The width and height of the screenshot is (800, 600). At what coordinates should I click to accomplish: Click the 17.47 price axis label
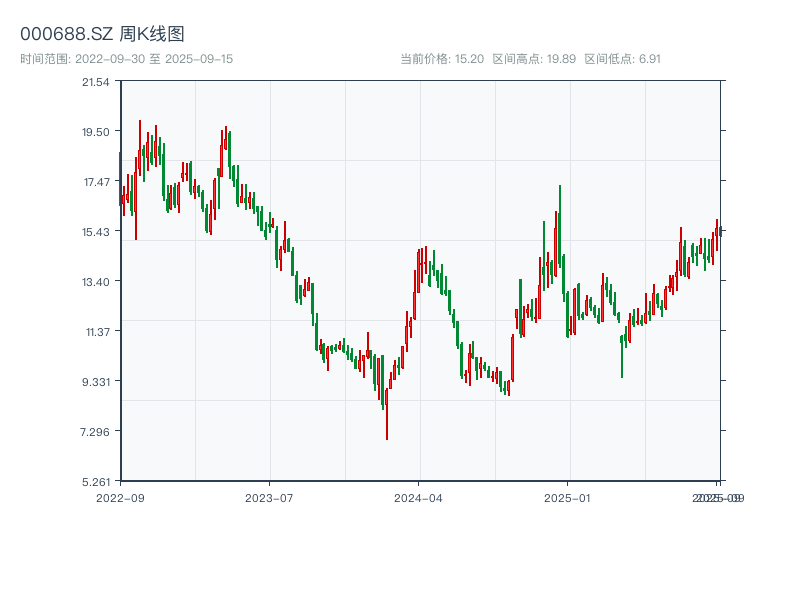tap(96, 181)
